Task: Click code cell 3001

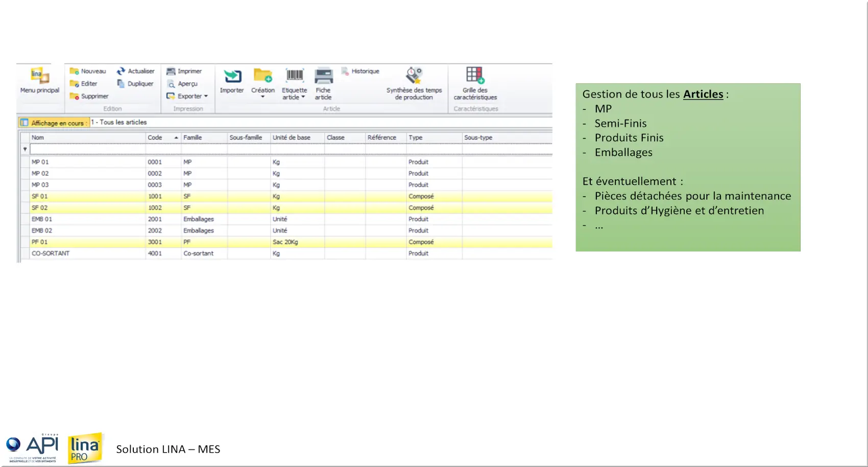Action: (163, 242)
